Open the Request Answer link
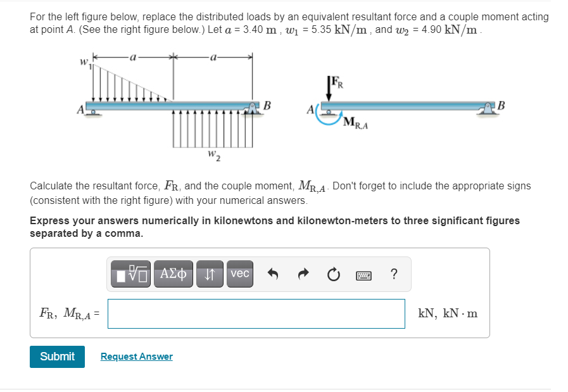 [136, 357]
